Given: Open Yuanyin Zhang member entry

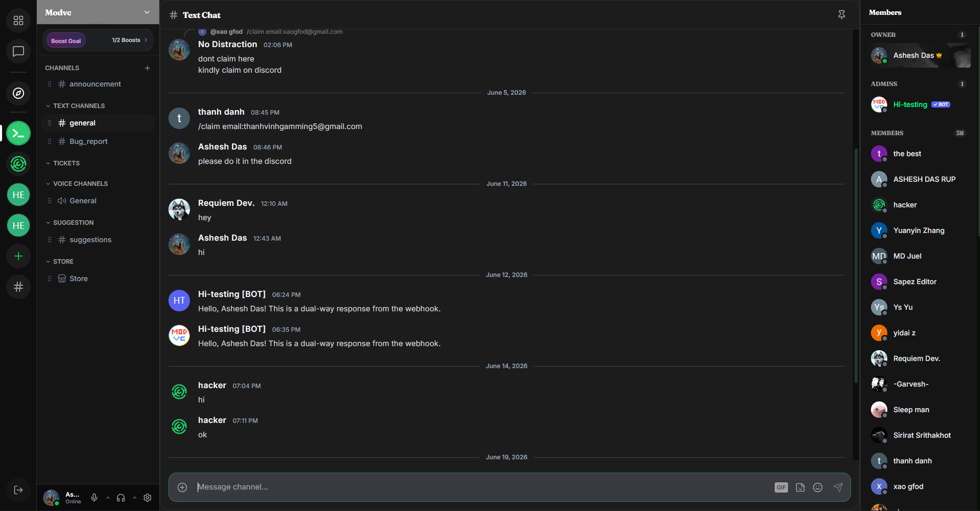Looking at the screenshot, I should click(x=920, y=230).
